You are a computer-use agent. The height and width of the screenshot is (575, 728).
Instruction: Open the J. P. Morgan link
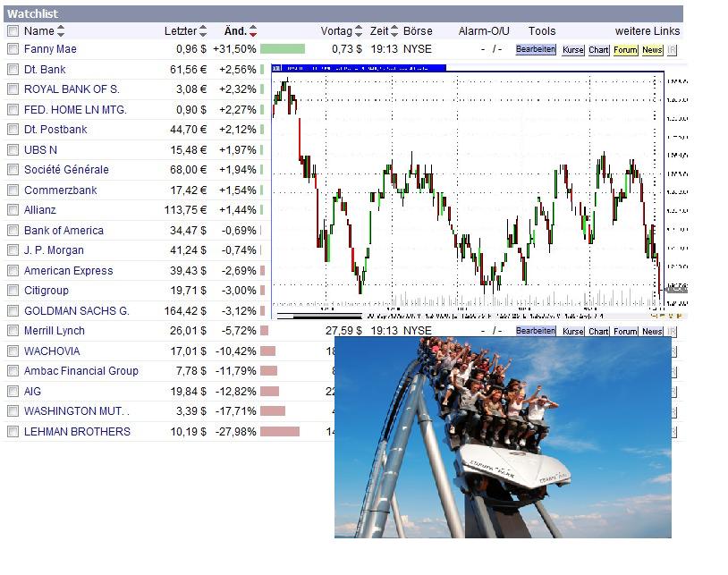(54, 250)
